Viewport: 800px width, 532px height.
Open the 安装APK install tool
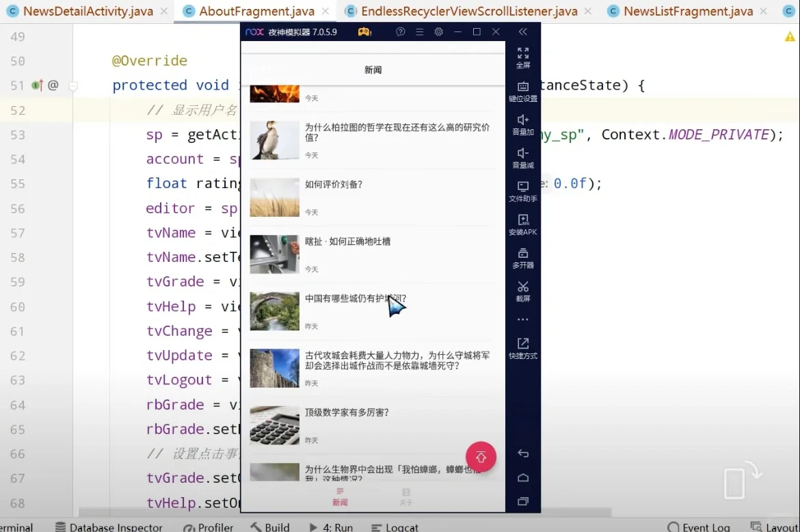523,224
